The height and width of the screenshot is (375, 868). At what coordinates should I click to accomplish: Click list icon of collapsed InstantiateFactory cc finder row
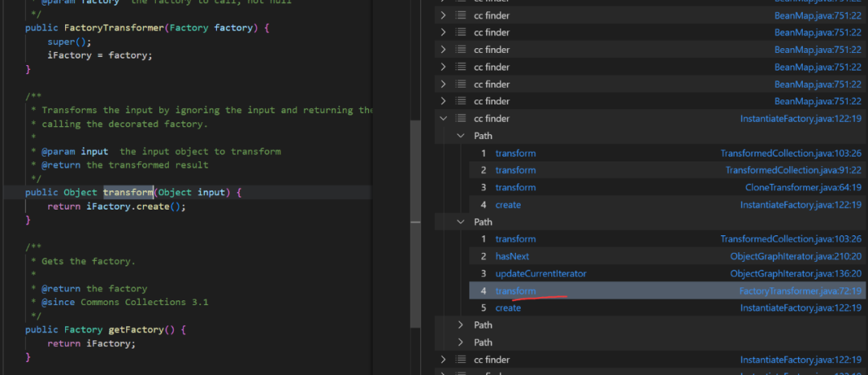461,359
